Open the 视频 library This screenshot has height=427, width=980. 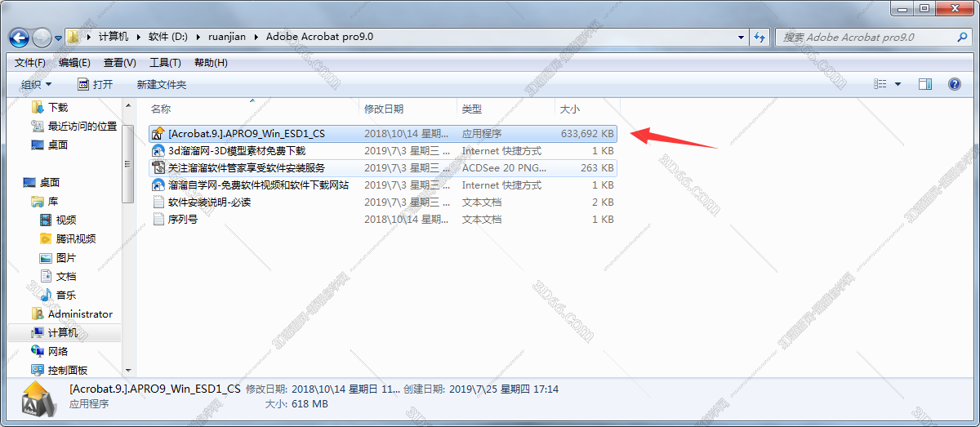66,220
